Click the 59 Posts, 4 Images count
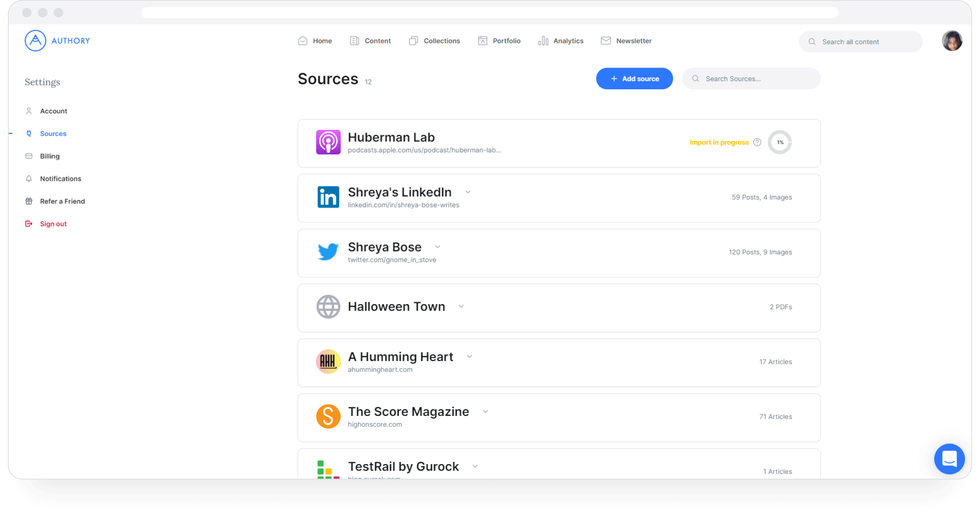The width and height of the screenshot is (980, 519). pyautogui.click(x=762, y=197)
